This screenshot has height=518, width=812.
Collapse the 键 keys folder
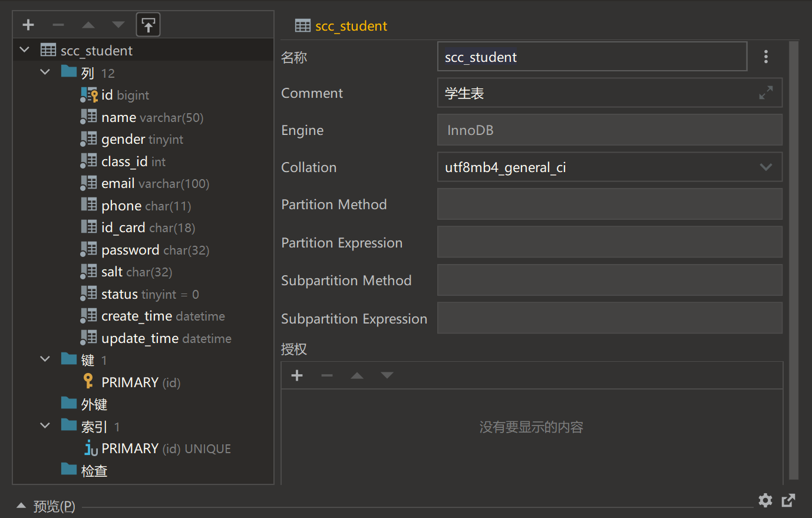tap(45, 359)
